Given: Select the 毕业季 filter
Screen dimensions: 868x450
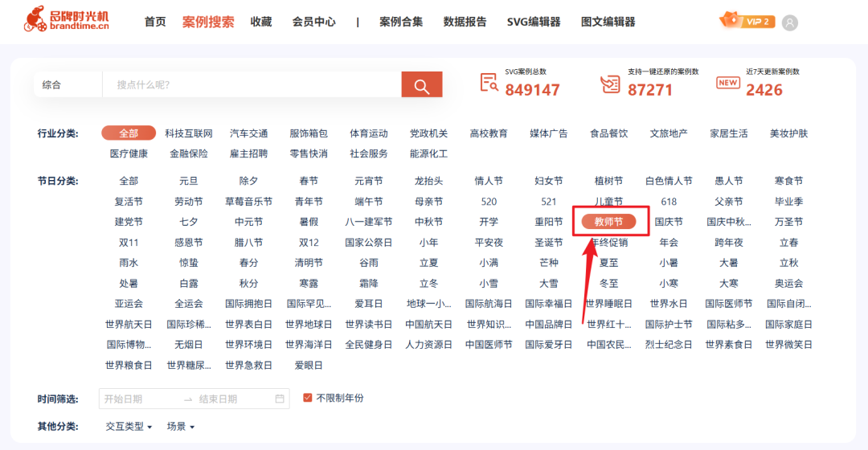Looking at the screenshot, I should pyautogui.click(x=789, y=202).
